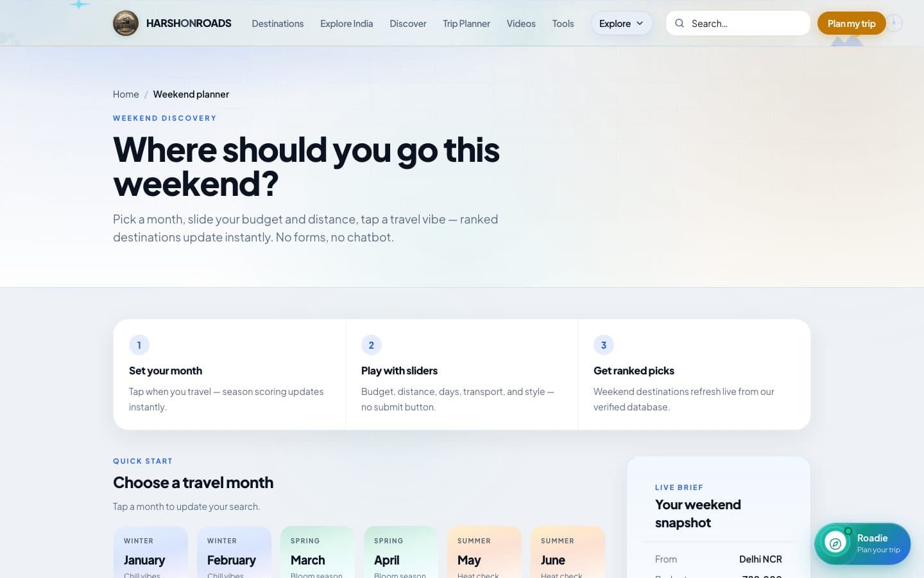Open the Explore India menu

pos(346,23)
